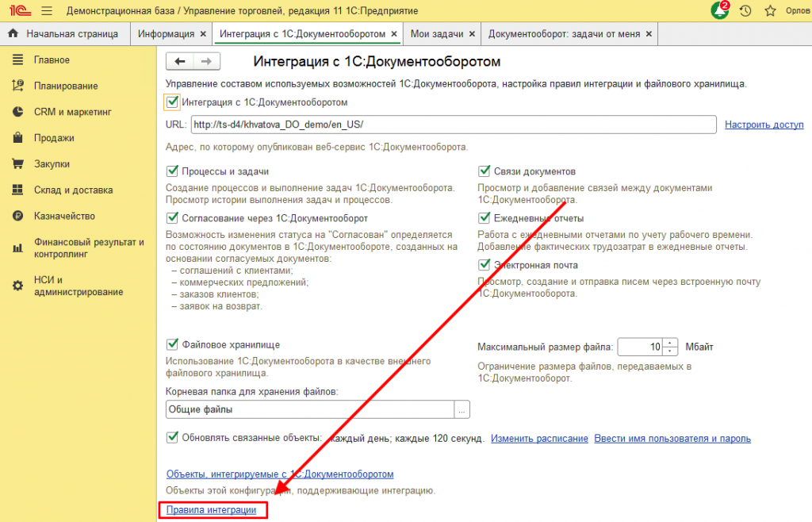Open notifications bell icon
This screenshot has width=812, height=522.
[719, 10]
